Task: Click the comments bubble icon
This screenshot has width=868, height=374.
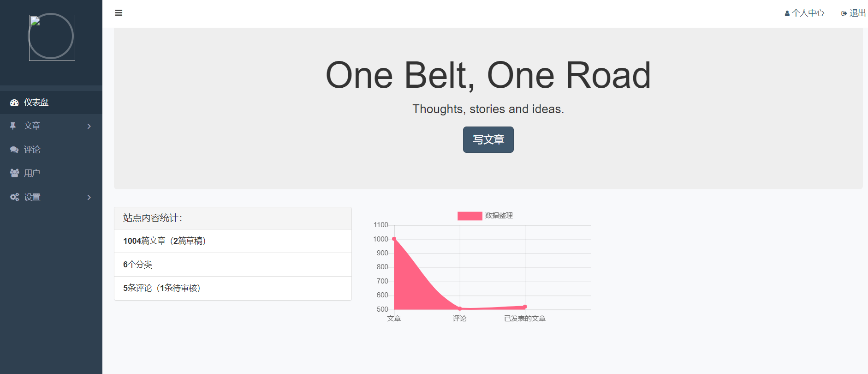Action: click(14, 150)
